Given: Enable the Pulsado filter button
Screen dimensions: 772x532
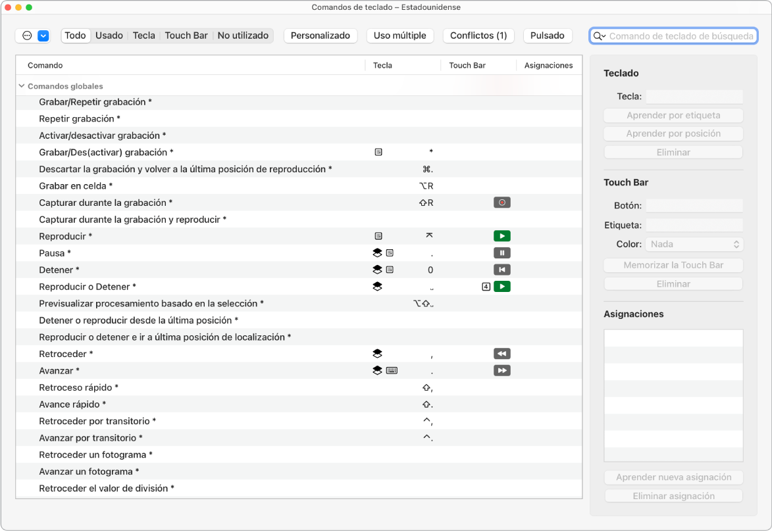Looking at the screenshot, I should click(547, 36).
